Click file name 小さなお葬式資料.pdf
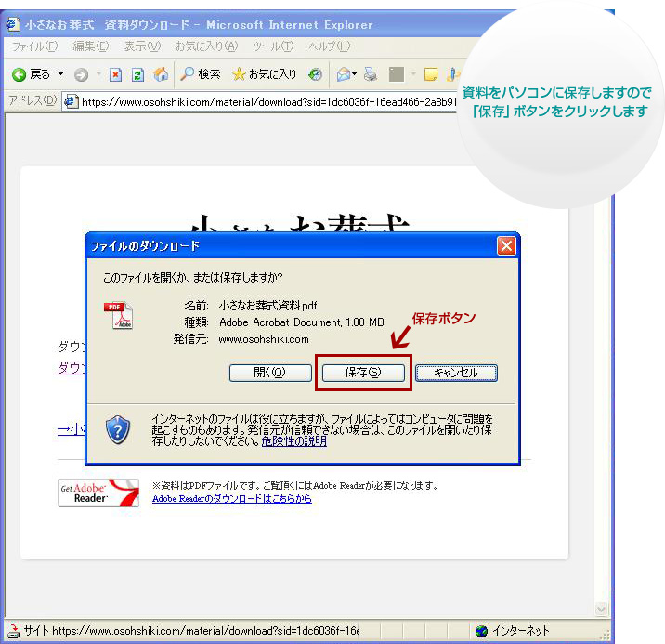Viewport: 665px width, 644px height. (x=267, y=306)
